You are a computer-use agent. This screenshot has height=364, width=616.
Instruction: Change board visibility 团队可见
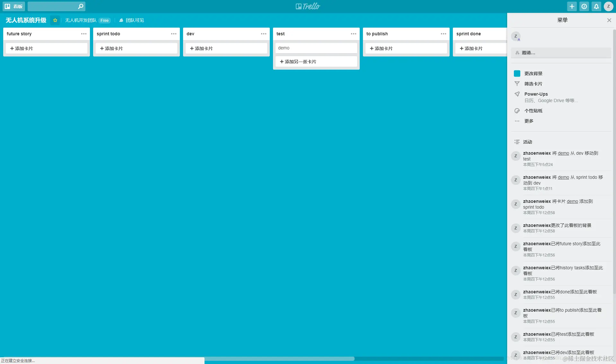pos(132,20)
